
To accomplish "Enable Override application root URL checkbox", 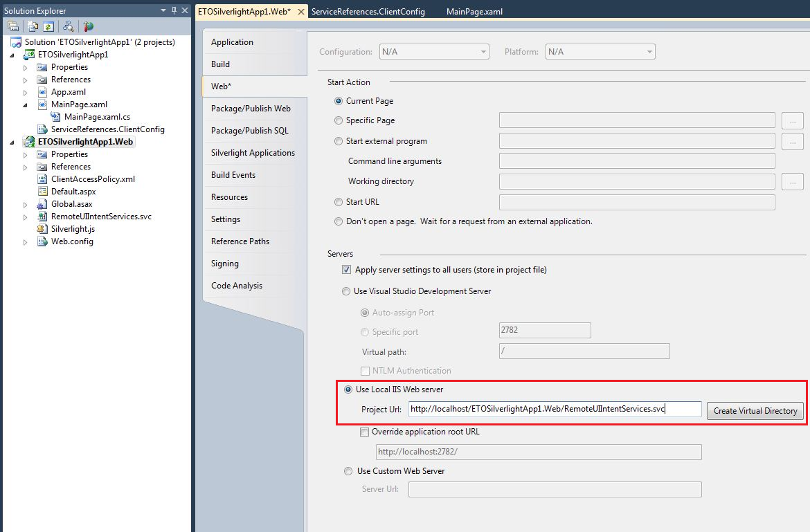I will [x=365, y=432].
